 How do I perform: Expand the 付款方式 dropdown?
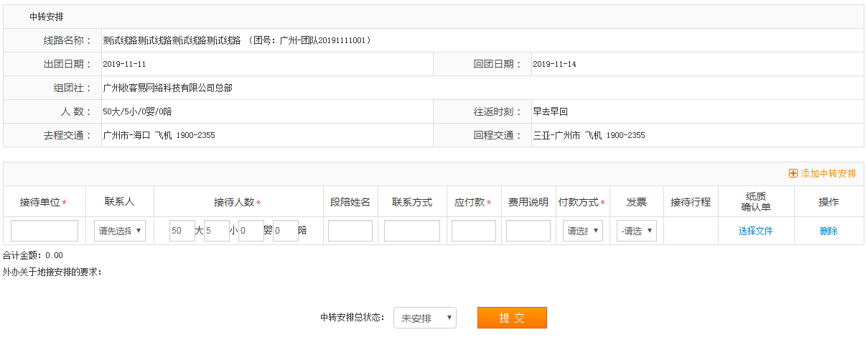tap(582, 231)
